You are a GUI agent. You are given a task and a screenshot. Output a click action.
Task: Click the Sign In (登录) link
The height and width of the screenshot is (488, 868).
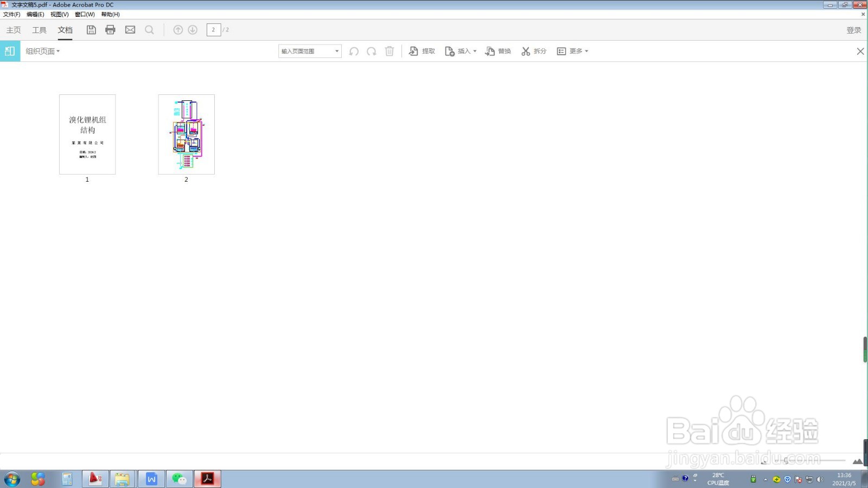(854, 30)
